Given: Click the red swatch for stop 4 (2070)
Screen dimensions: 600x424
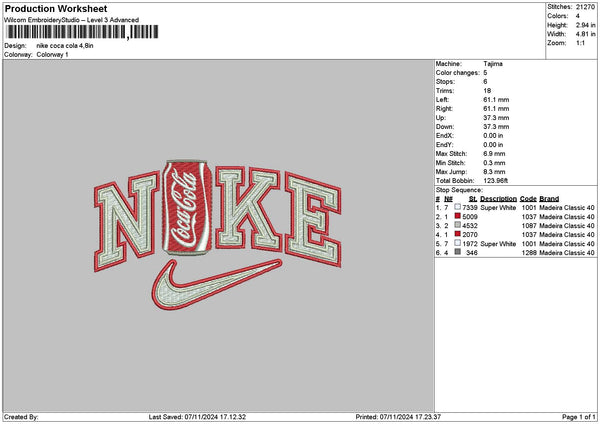Looking at the screenshot, I should [457, 234].
